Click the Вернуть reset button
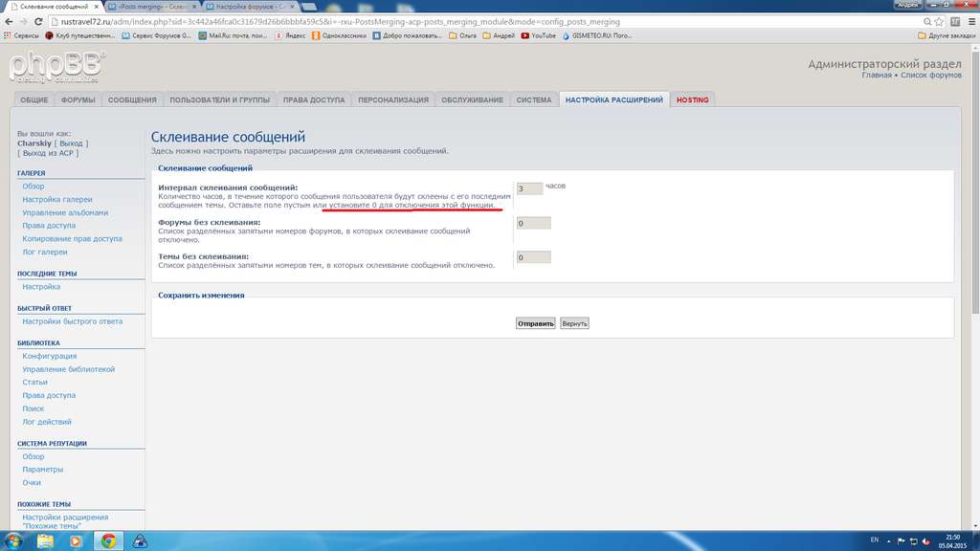The height and width of the screenshot is (551, 980). tap(574, 323)
